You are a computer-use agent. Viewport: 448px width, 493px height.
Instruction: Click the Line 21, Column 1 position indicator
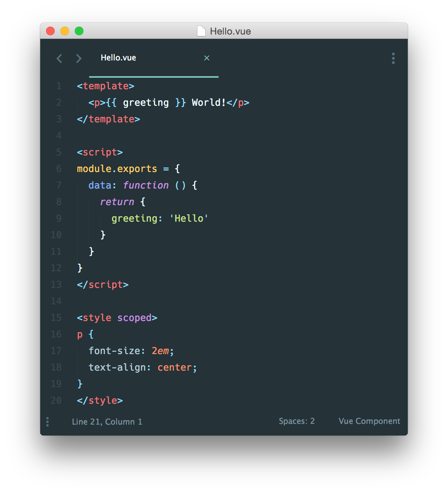point(107,421)
